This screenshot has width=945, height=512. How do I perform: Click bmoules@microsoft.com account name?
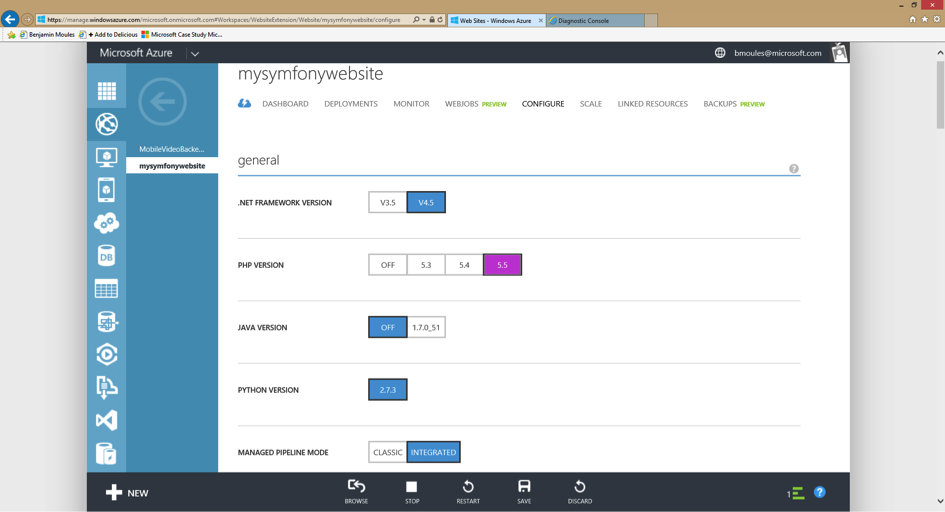point(777,53)
